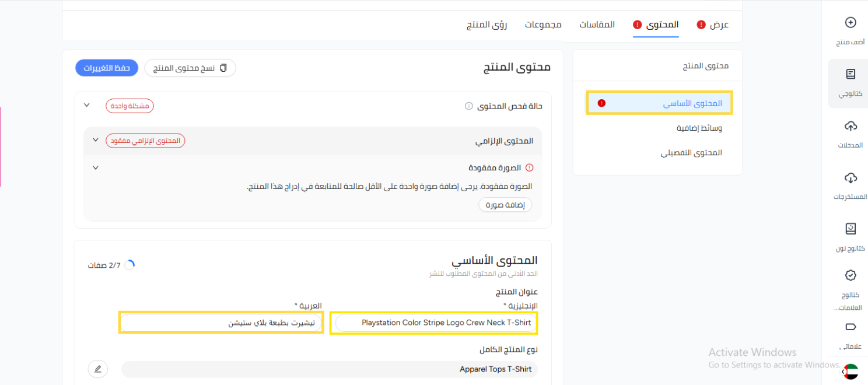Switch to the المحتوى tab

(x=662, y=24)
